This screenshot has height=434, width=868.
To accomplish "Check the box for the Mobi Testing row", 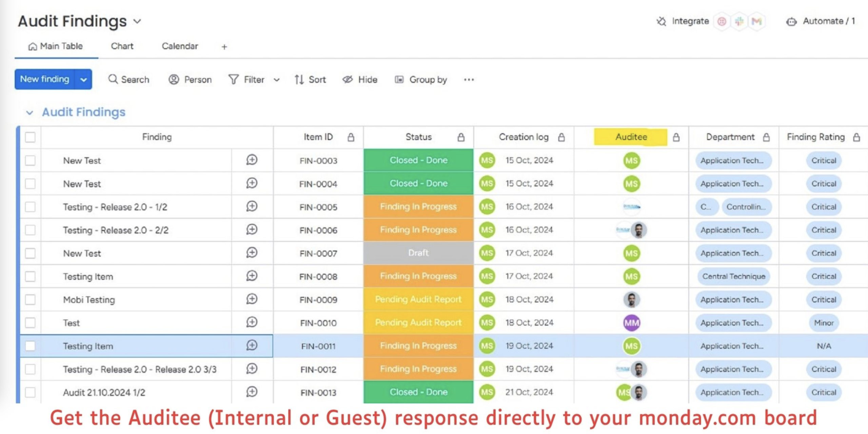I will (30, 299).
